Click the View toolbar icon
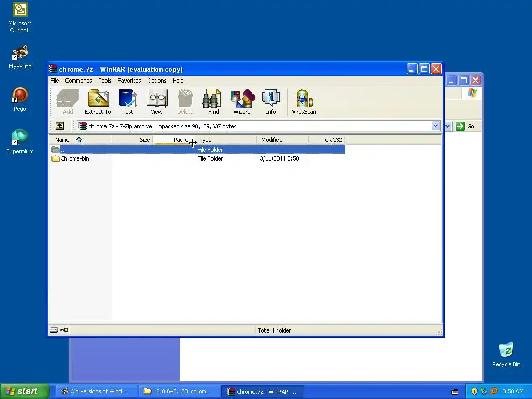This screenshot has width=532, height=399. click(156, 101)
